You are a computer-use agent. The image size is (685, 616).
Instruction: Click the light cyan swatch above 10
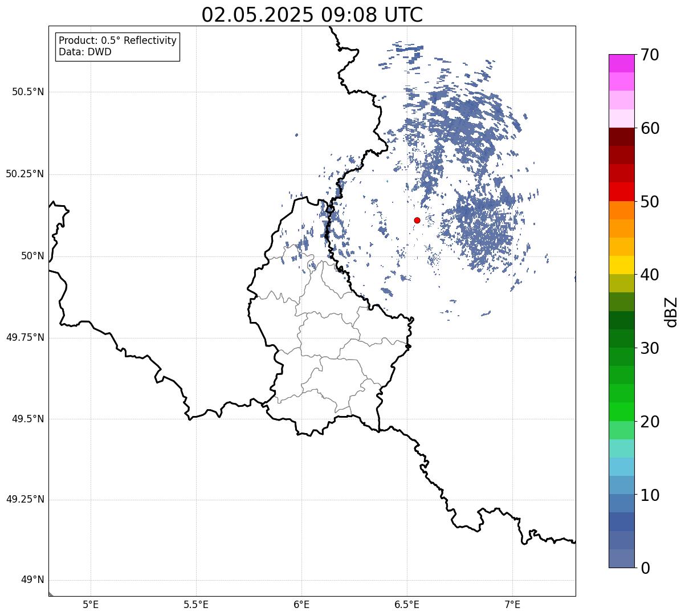621,467
